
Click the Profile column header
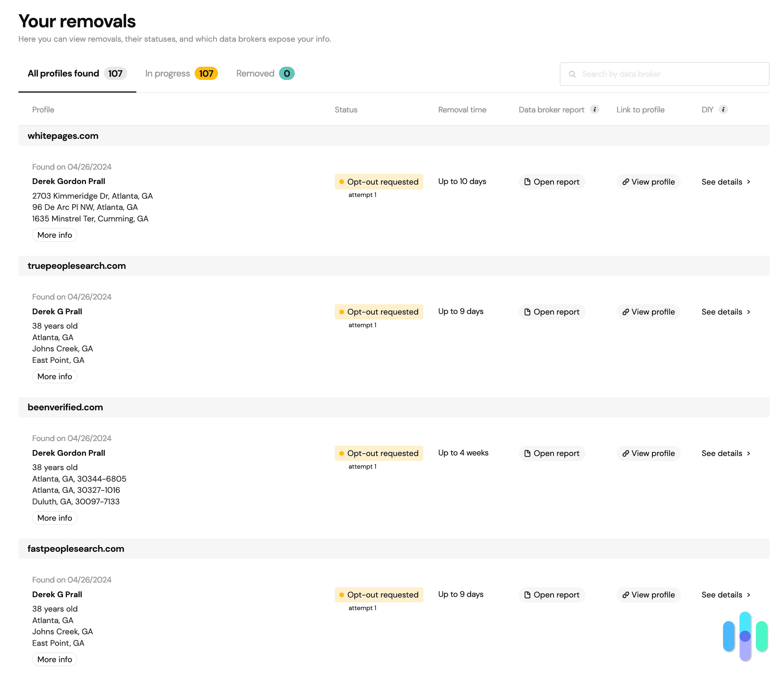(43, 110)
